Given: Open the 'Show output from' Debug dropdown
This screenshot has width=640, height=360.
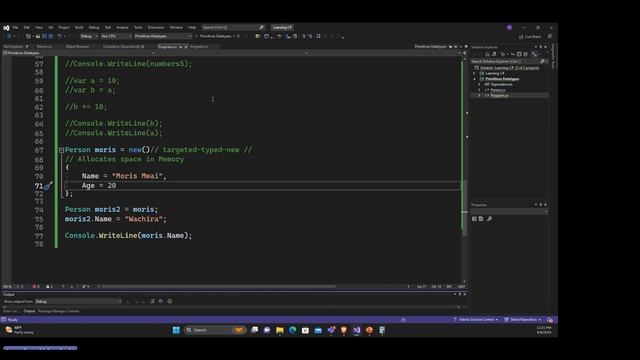Looking at the screenshot, I should coord(78,301).
